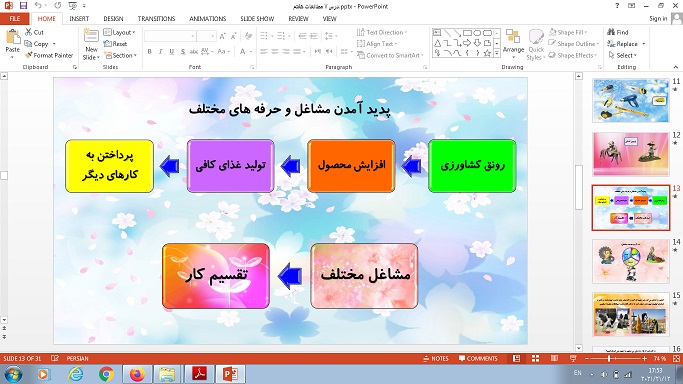Click the Normal view icon in status bar

[x=517, y=358]
